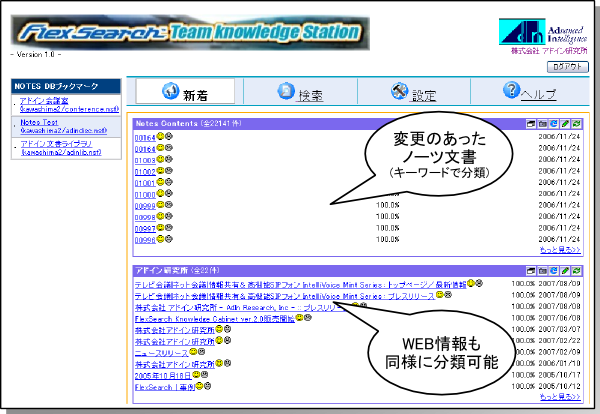Click the gray frown face beside document 00996
The width and height of the screenshot is (600, 414).
pos(169,239)
